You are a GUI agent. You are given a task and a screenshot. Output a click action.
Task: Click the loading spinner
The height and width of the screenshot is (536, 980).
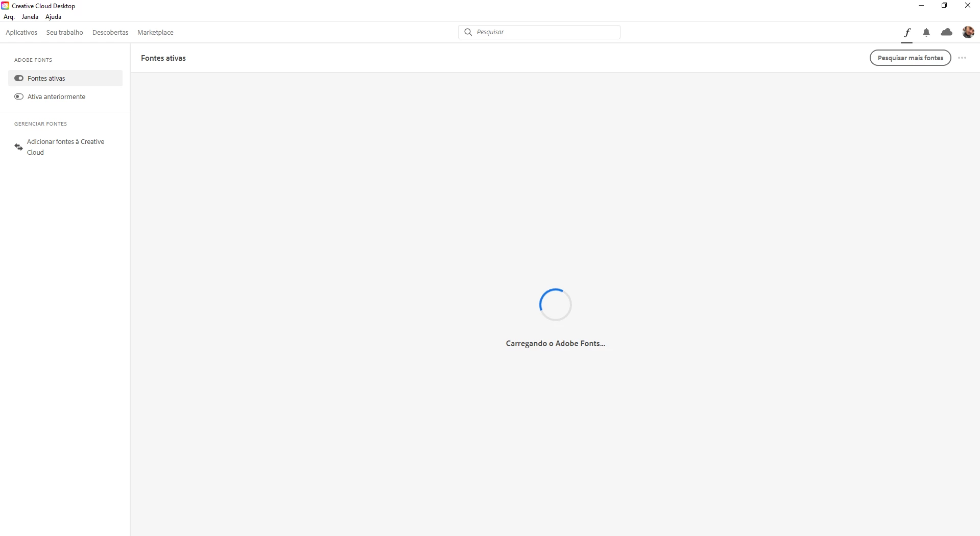(556, 305)
